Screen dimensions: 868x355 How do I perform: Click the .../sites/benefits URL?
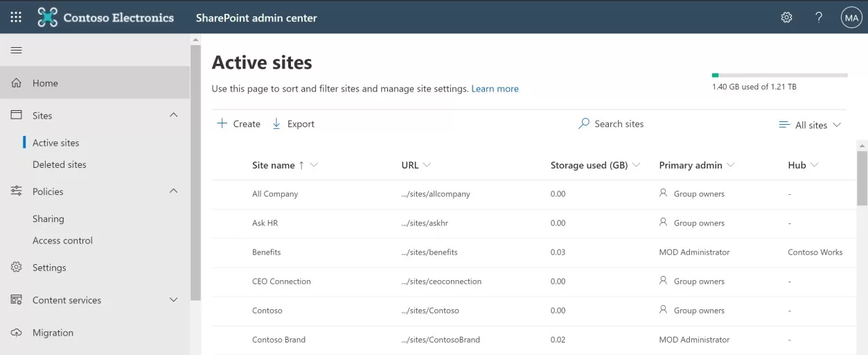tap(429, 252)
